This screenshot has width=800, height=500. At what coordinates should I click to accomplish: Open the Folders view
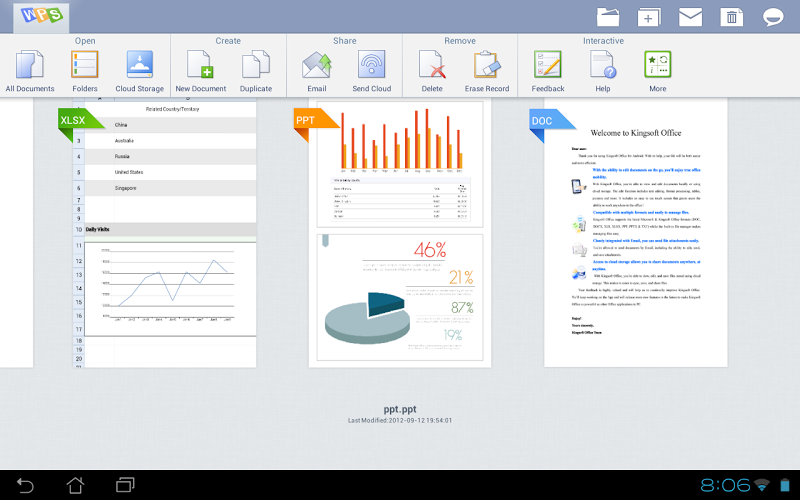(x=85, y=71)
